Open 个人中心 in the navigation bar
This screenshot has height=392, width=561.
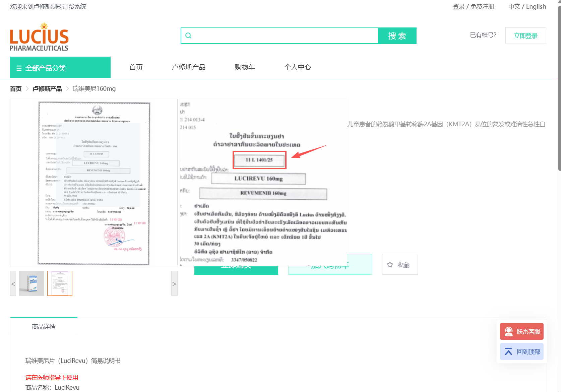pos(298,67)
